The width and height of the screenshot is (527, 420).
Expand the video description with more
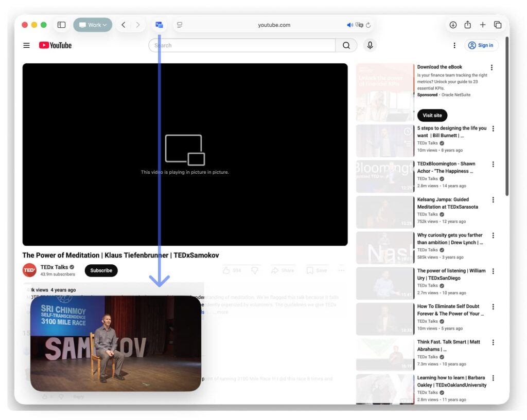click(x=220, y=312)
